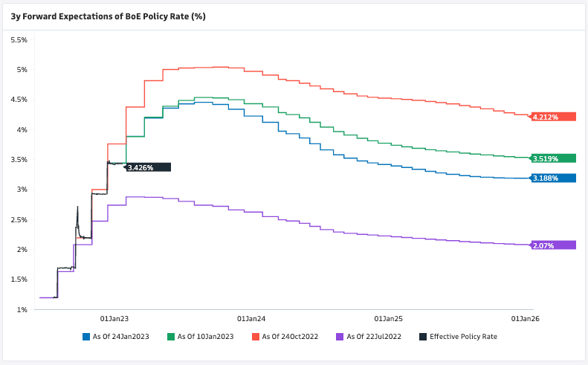Viewport: 588px width, 365px height.
Task: Toggle the As Of 24Jan2023 series label
Action: tap(120, 337)
